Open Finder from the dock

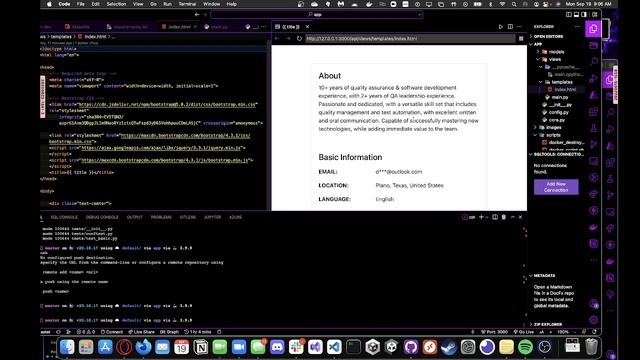[67, 347]
